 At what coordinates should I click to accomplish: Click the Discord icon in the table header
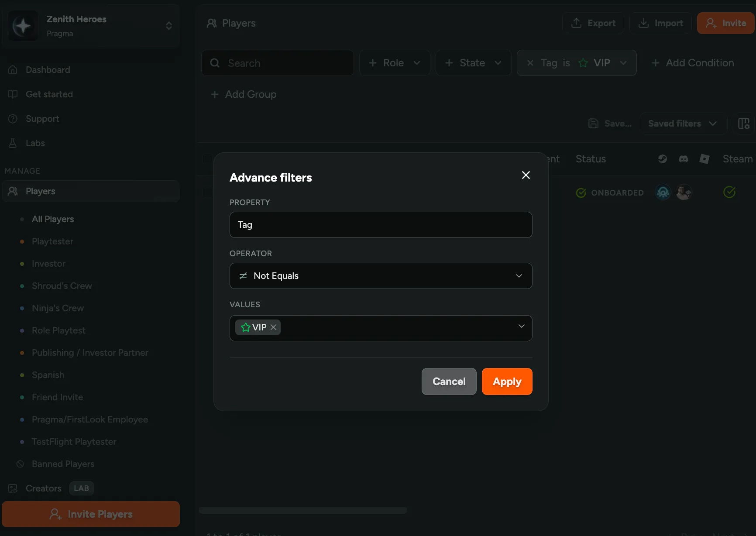coord(683,158)
